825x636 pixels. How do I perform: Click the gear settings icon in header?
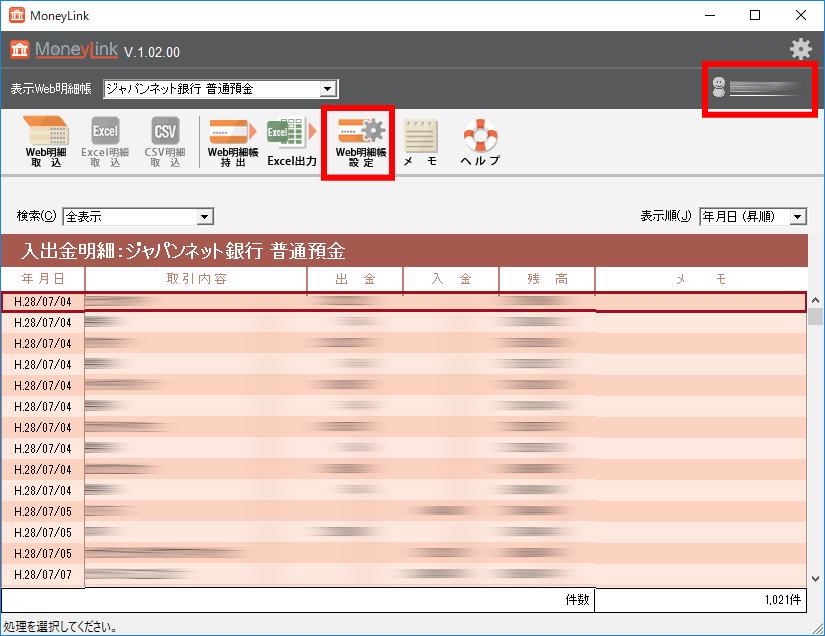coord(800,49)
